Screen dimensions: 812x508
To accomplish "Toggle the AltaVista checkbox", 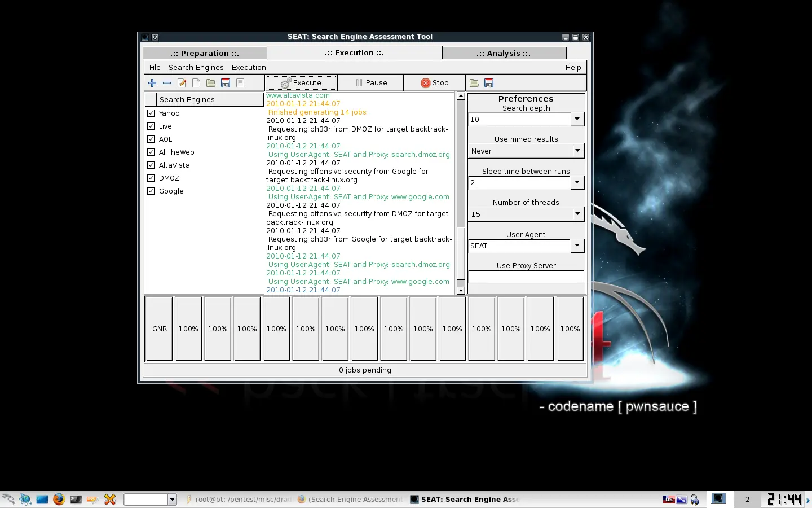I will (151, 165).
